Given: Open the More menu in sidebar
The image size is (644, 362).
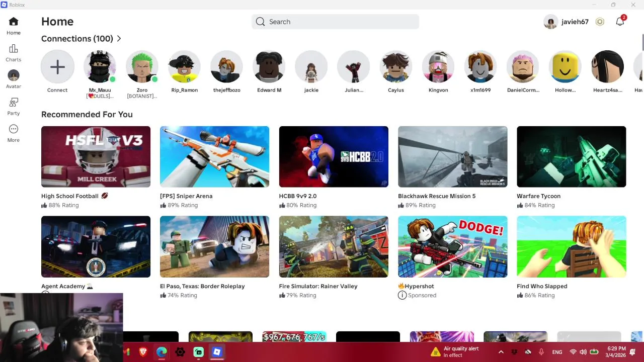Looking at the screenshot, I should 14,129.
